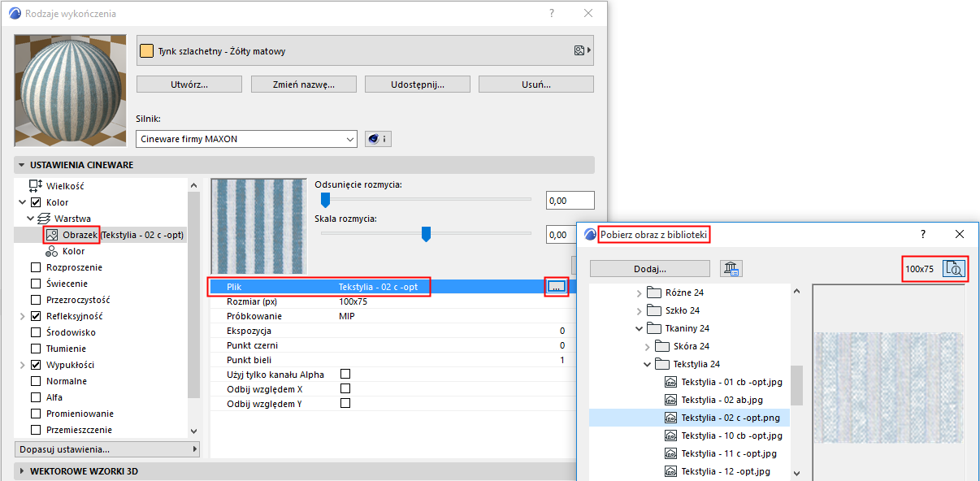Open Dopasuj ustawienia popup menu
The width and height of the screenshot is (980, 481).
pos(107,449)
